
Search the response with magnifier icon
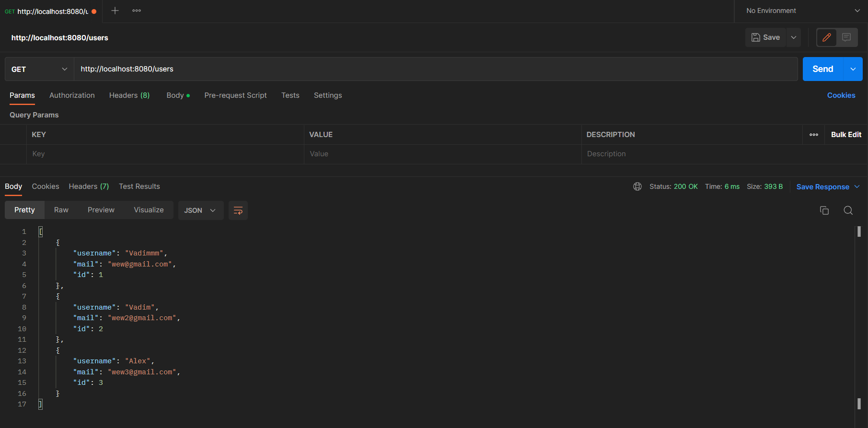tap(848, 210)
